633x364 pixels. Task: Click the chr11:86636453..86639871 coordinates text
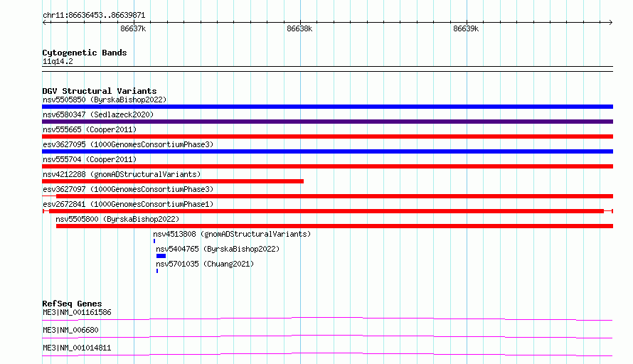point(94,15)
